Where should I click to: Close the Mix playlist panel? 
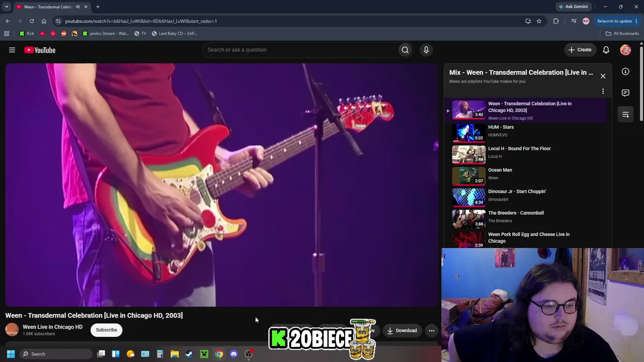tap(603, 76)
